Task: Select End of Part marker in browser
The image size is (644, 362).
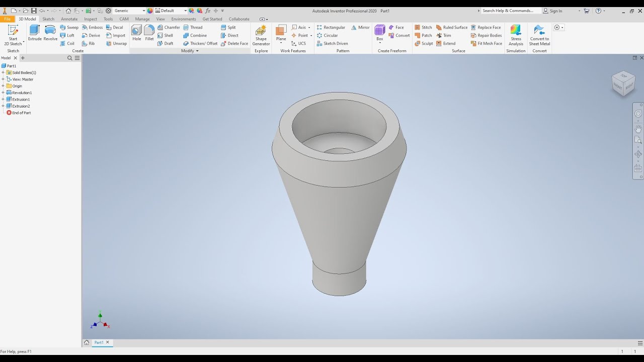Action: [x=19, y=113]
